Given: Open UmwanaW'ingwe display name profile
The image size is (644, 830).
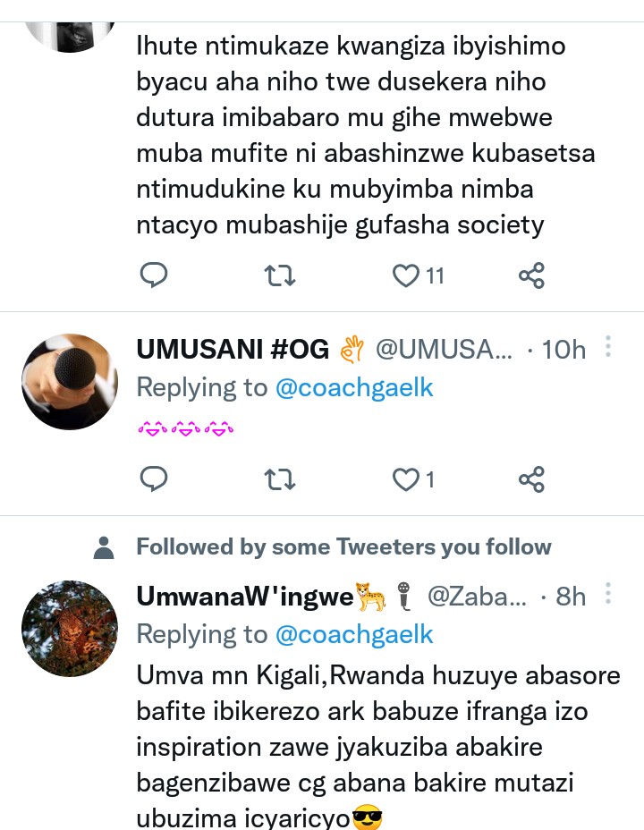Looking at the screenshot, I should pyautogui.click(x=244, y=597).
